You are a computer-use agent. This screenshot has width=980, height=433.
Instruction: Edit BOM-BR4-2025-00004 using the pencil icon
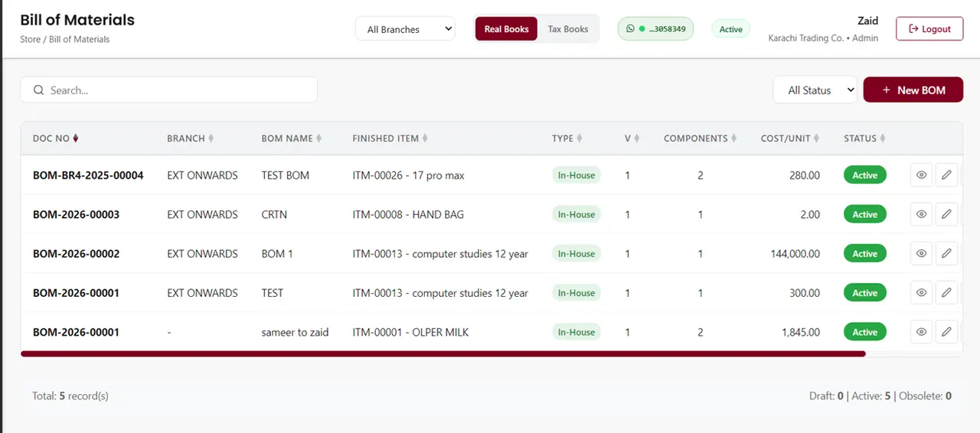tap(946, 175)
